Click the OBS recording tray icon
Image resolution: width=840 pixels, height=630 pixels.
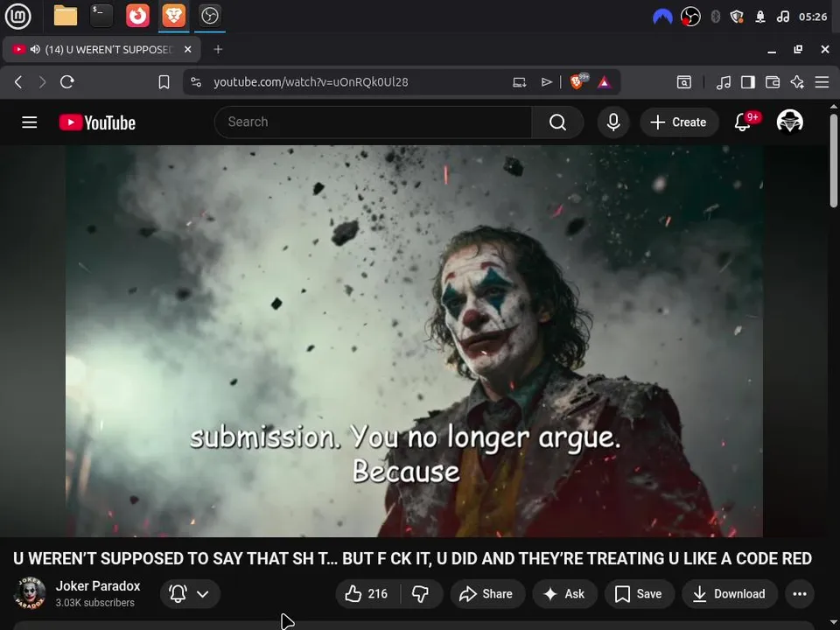coord(690,17)
